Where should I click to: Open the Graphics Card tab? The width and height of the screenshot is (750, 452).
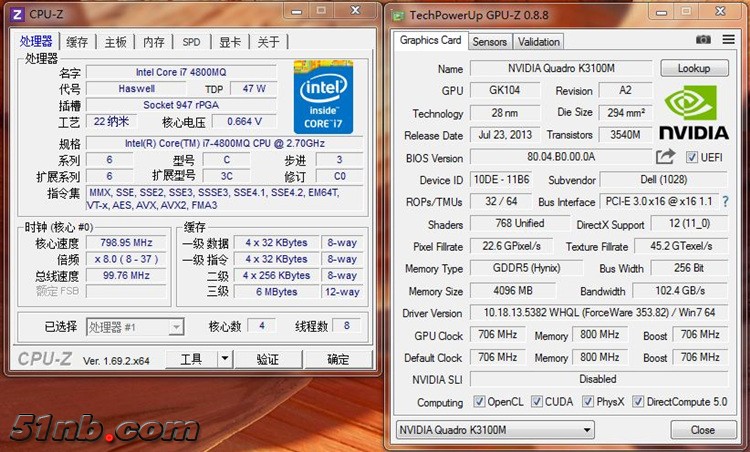(x=430, y=40)
